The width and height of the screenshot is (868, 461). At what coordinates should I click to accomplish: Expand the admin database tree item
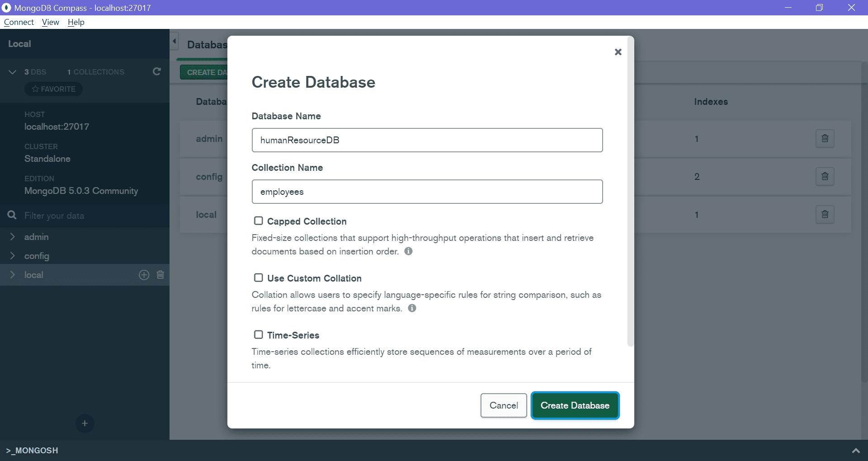coord(12,236)
